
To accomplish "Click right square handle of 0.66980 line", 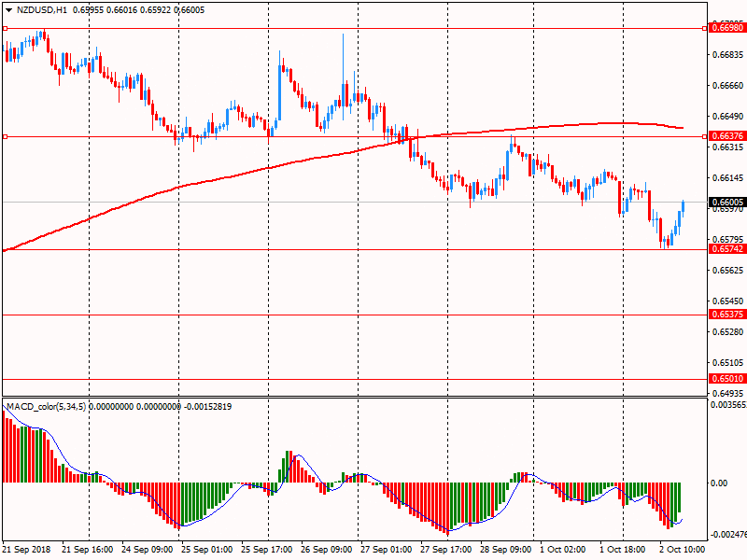I will pyautogui.click(x=705, y=29).
